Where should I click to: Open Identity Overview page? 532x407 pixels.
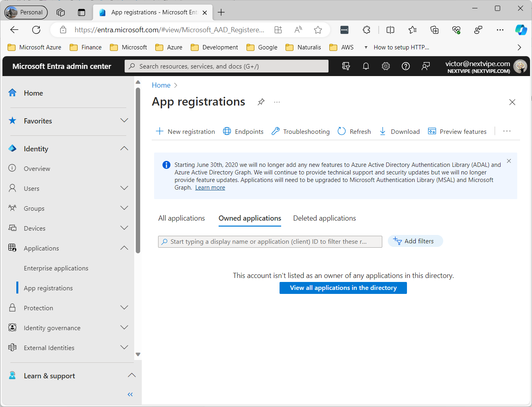[x=37, y=168]
